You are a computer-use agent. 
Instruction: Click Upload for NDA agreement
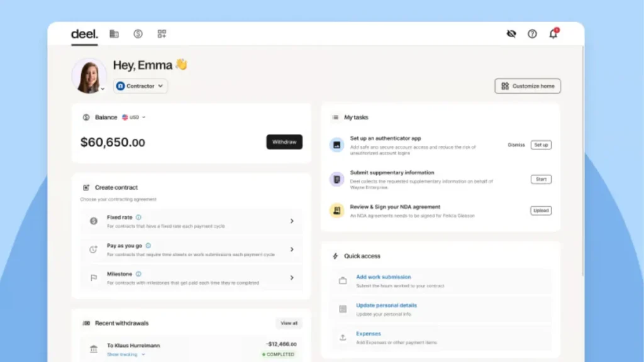(x=541, y=211)
